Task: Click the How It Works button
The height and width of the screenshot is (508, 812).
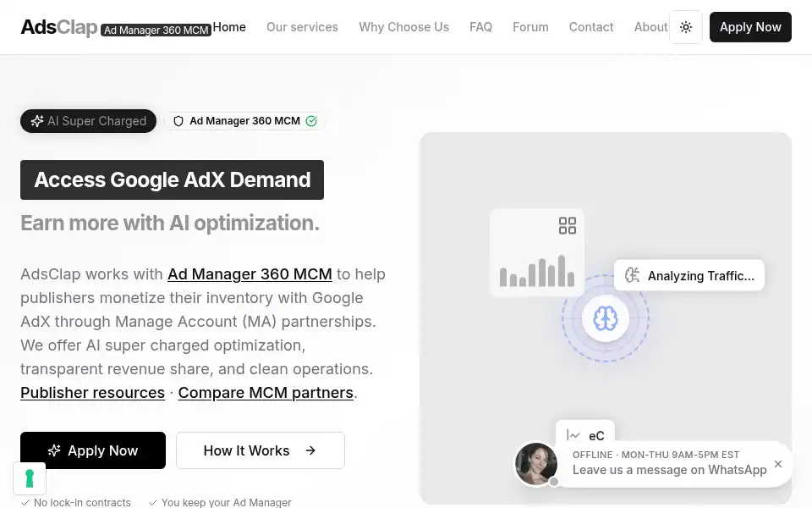Action: click(x=261, y=450)
